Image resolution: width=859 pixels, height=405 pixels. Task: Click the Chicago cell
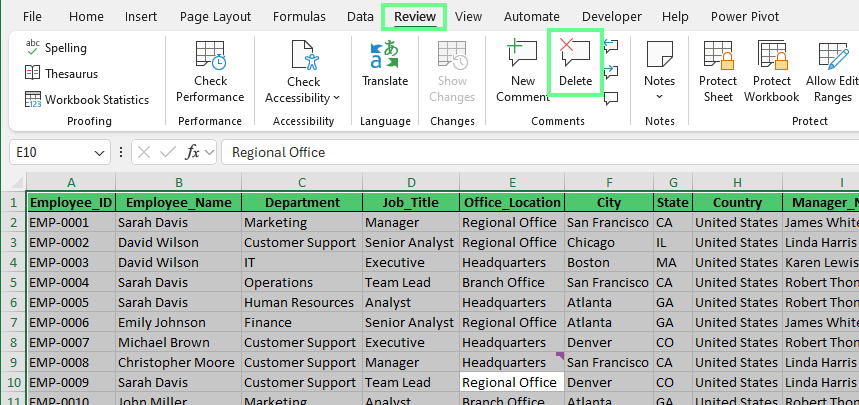[x=609, y=242]
